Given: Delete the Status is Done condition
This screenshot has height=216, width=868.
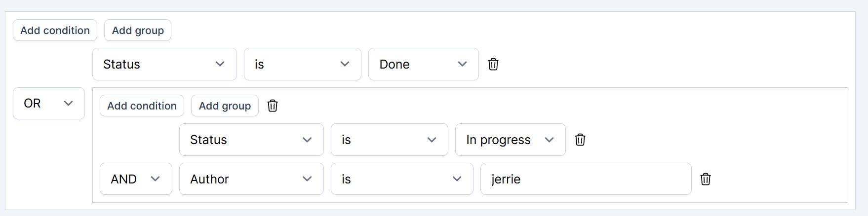Looking at the screenshot, I should [x=493, y=64].
